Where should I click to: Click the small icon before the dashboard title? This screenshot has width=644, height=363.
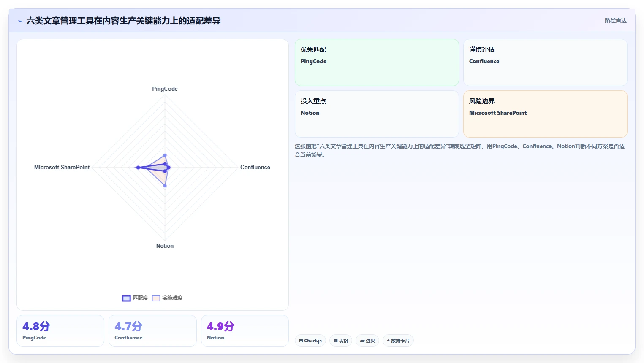[x=20, y=21]
